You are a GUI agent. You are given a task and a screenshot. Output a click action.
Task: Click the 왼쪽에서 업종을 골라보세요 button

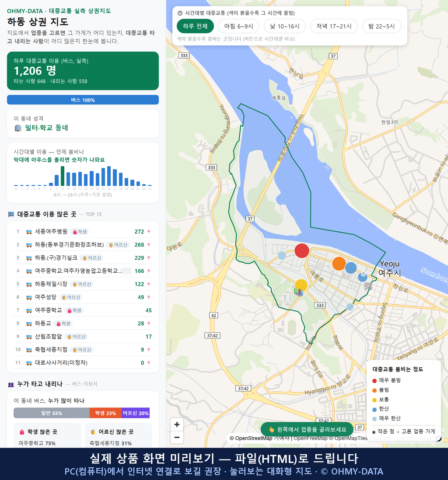(307, 429)
